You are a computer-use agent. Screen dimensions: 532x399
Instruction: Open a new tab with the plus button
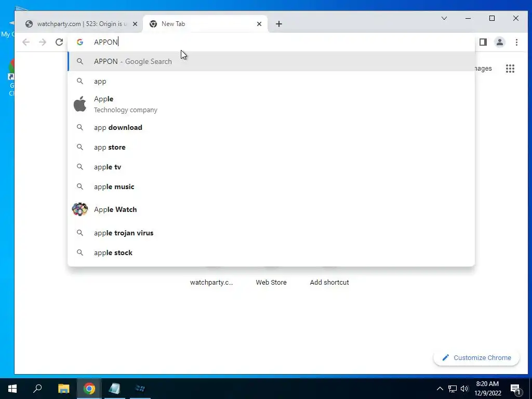(279, 24)
